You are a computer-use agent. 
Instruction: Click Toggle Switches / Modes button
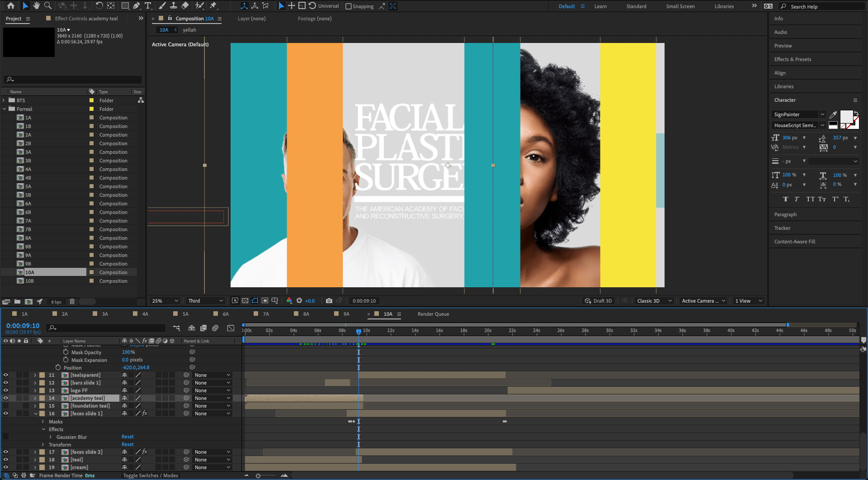(151, 475)
